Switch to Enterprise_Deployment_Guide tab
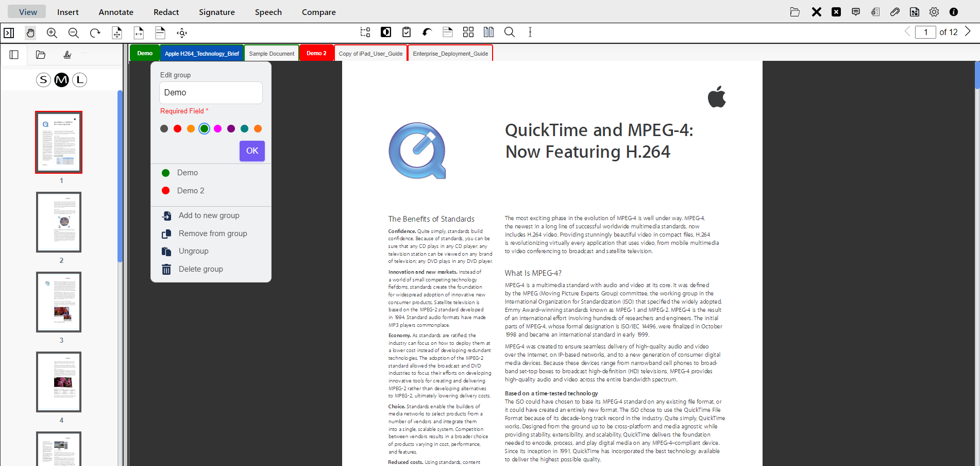This screenshot has width=980, height=466. pyautogui.click(x=450, y=54)
